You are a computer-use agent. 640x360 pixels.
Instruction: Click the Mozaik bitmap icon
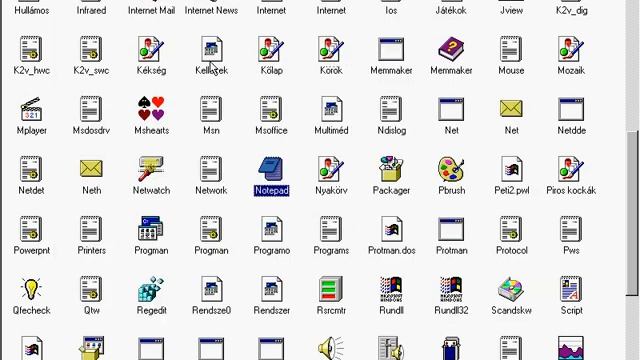coord(571,49)
